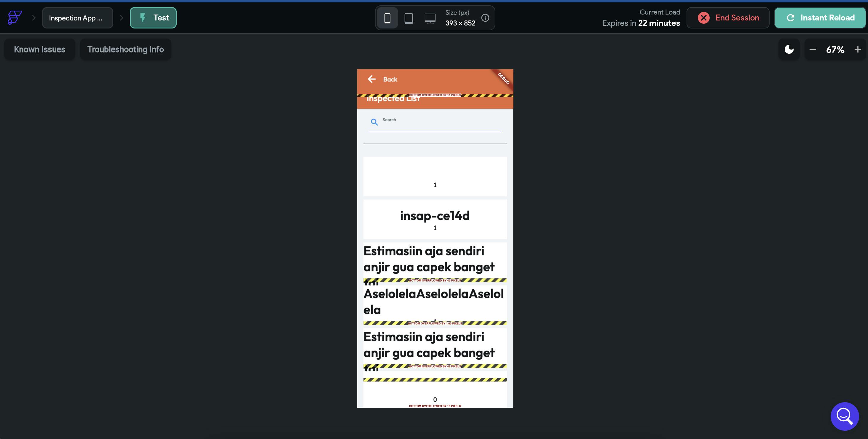Image resolution: width=868 pixels, height=439 pixels.
Task: Decrease zoom with the minus button
Action: click(x=812, y=50)
